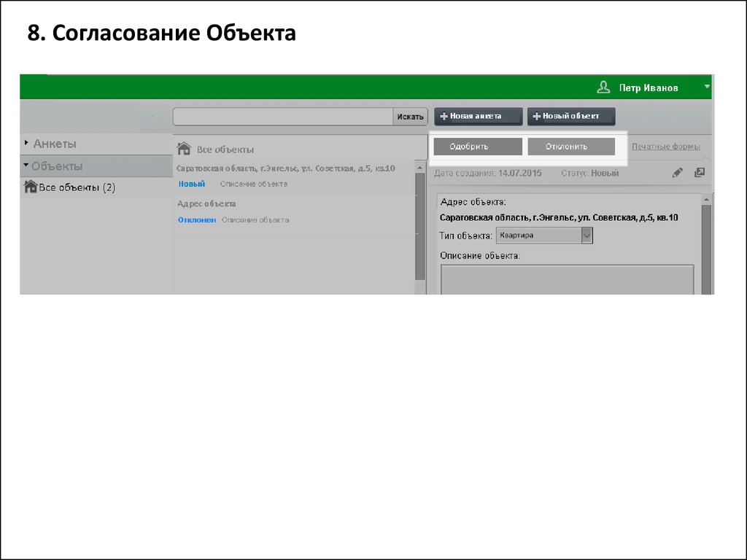Click the house icon next to Все объекты heading
The width and height of the screenshot is (747, 560).
pos(184,149)
